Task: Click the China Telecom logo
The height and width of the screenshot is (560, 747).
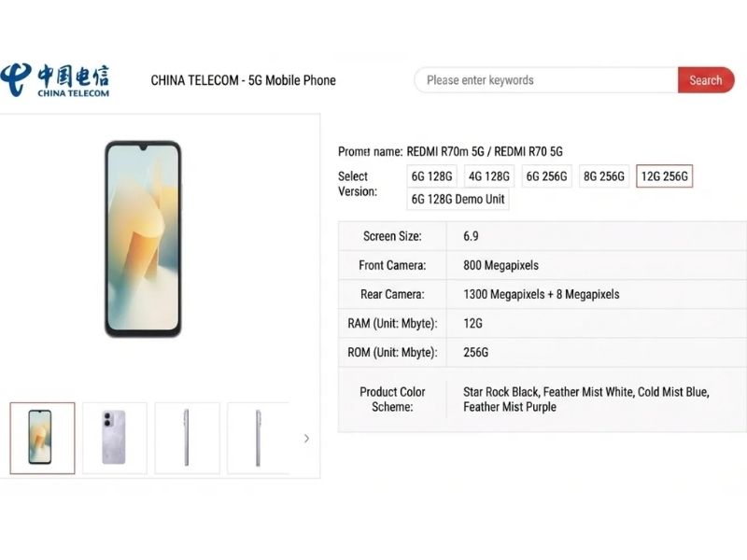Action: [x=56, y=79]
